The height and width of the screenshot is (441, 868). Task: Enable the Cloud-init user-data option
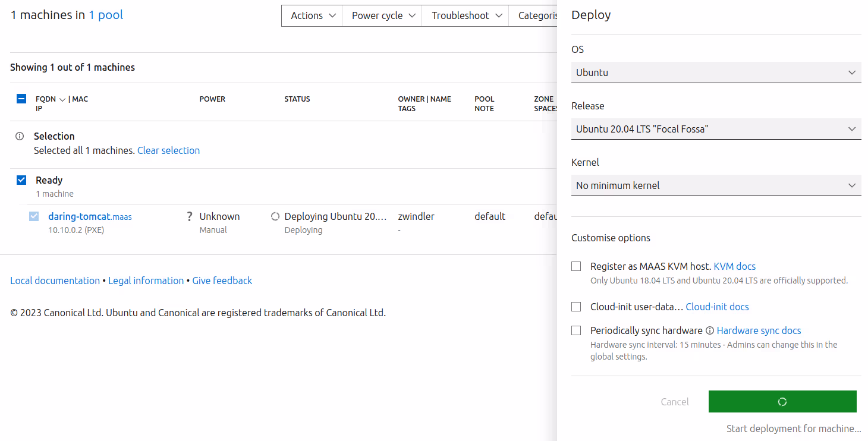click(x=576, y=307)
